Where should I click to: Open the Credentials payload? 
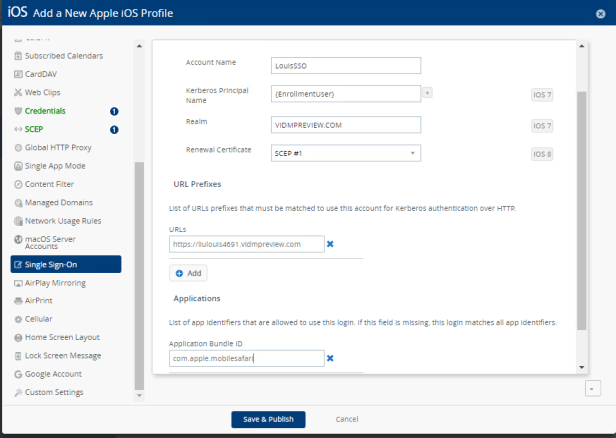pyautogui.click(x=46, y=110)
